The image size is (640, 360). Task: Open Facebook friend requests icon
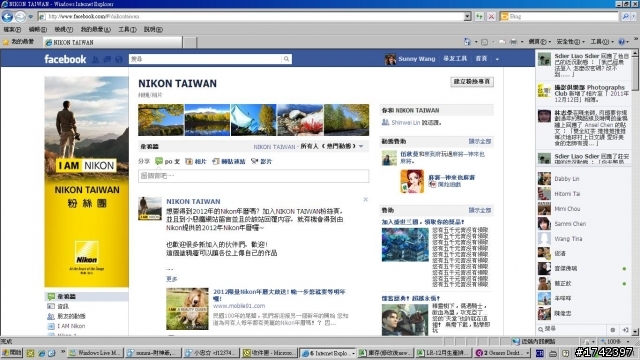point(96,60)
